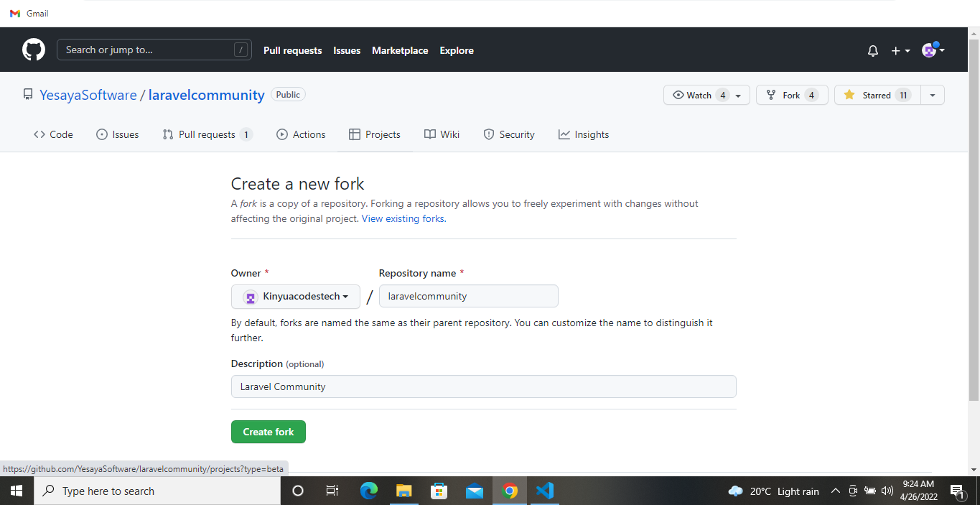Open the YesayaSoftware owner link
The width and height of the screenshot is (980, 505).
(88, 95)
